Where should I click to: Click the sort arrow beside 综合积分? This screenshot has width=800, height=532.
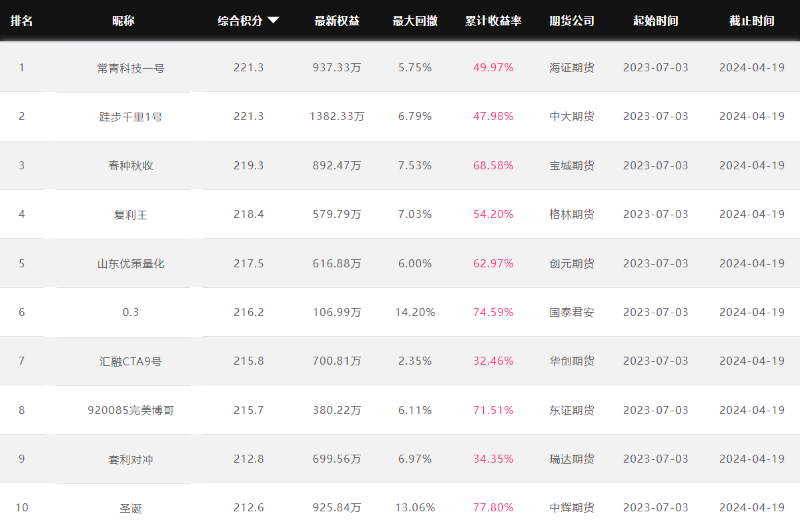274,21
